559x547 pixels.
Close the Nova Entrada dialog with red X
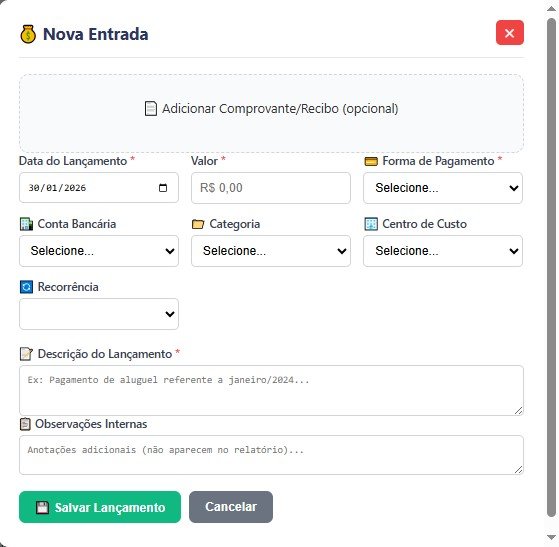click(x=509, y=33)
